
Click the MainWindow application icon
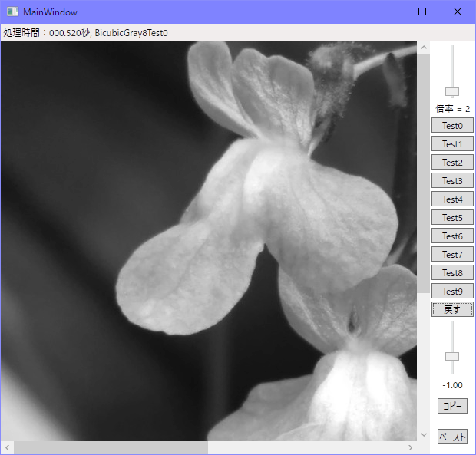click(13, 12)
